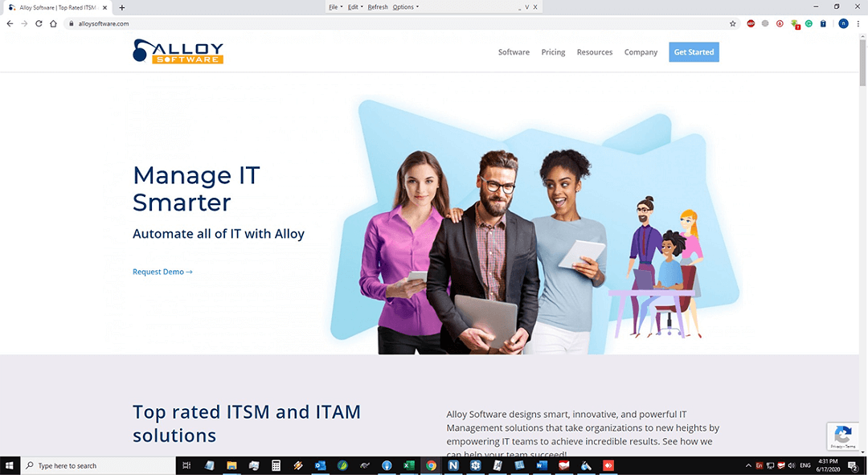Show hidden system tray icons
This screenshot has height=475, width=868.
click(748, 465)
